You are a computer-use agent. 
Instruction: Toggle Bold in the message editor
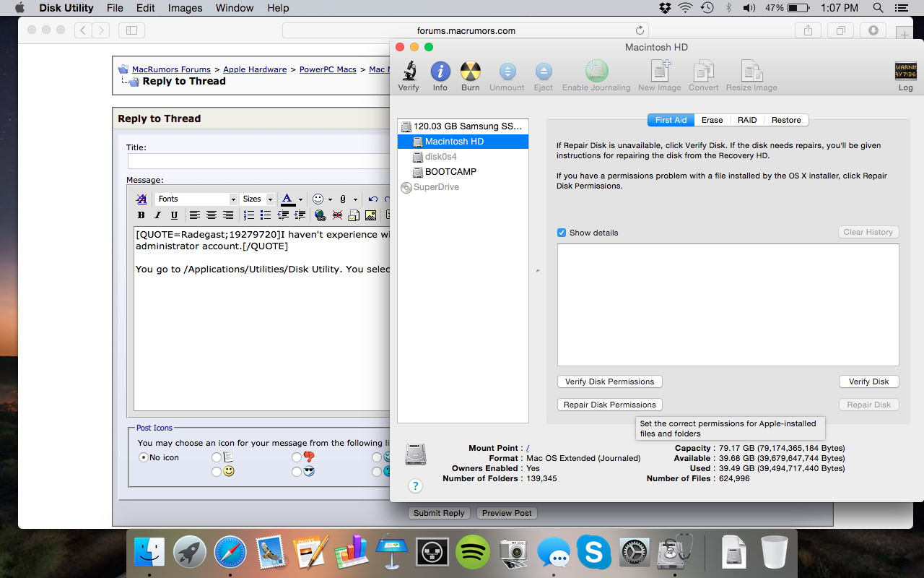pyautogui.click(x=141, y=215)
